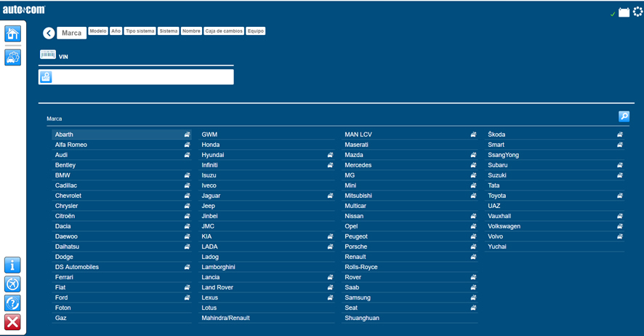Go back using the left arrow button

pyautogui.click(x=49, y=33)
